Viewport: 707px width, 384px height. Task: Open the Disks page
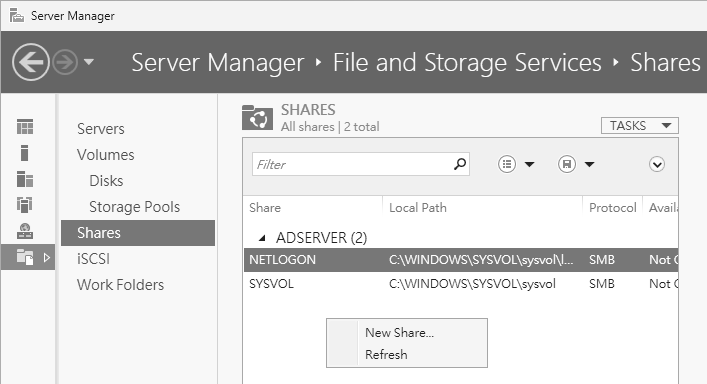pyautogui.click(x=106, y=181)
